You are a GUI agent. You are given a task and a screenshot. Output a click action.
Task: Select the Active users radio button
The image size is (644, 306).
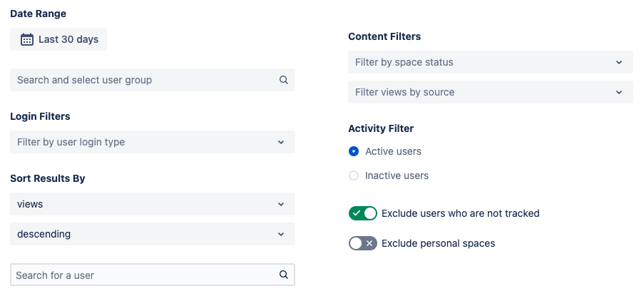tap(353, 151)
